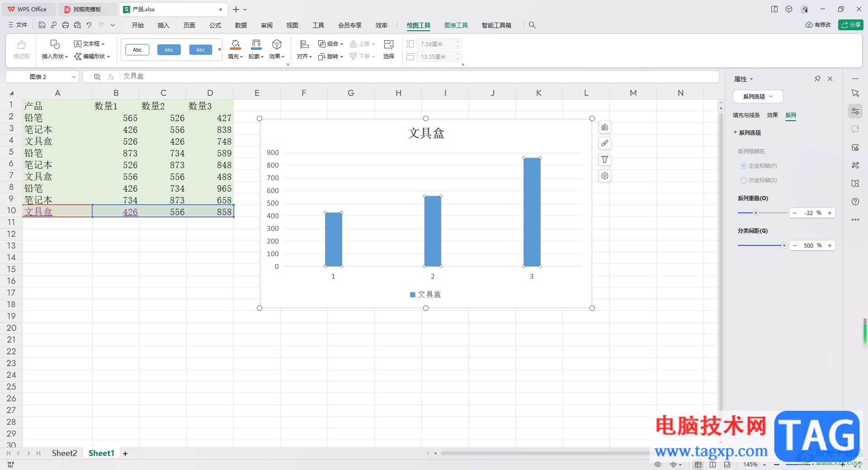868x470 pixels.
Task: Open the 公式 Formulas ribbon tab
Action: click(x=215, y=25)
